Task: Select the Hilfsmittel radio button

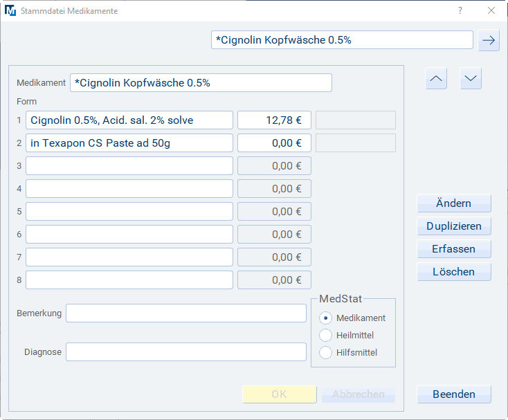Action: tap(325, 352)
